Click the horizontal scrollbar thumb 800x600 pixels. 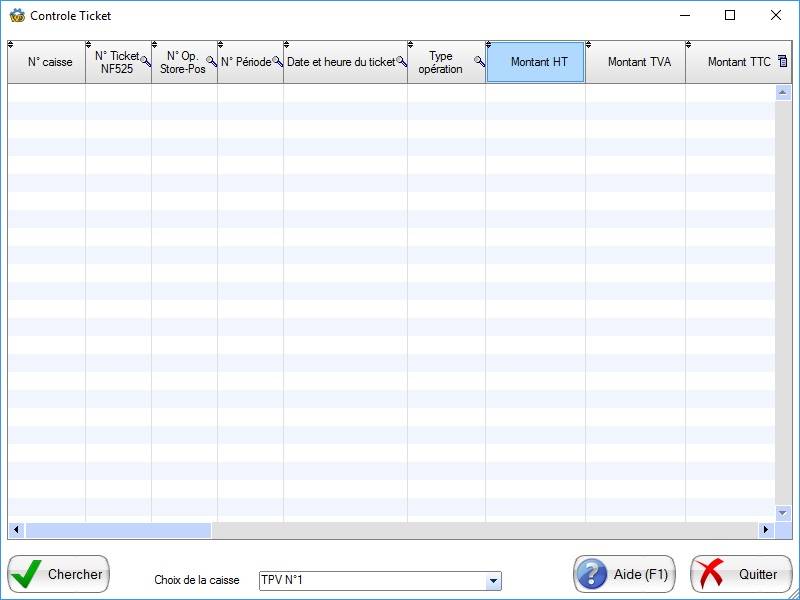[118, 530]
